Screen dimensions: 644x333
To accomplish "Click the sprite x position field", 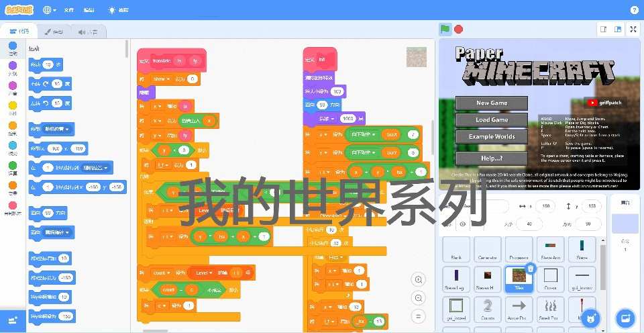I will (546, 206).
